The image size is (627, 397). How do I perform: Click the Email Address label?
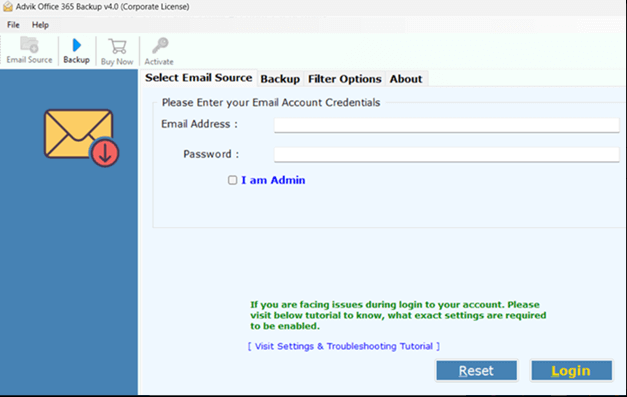199,124
